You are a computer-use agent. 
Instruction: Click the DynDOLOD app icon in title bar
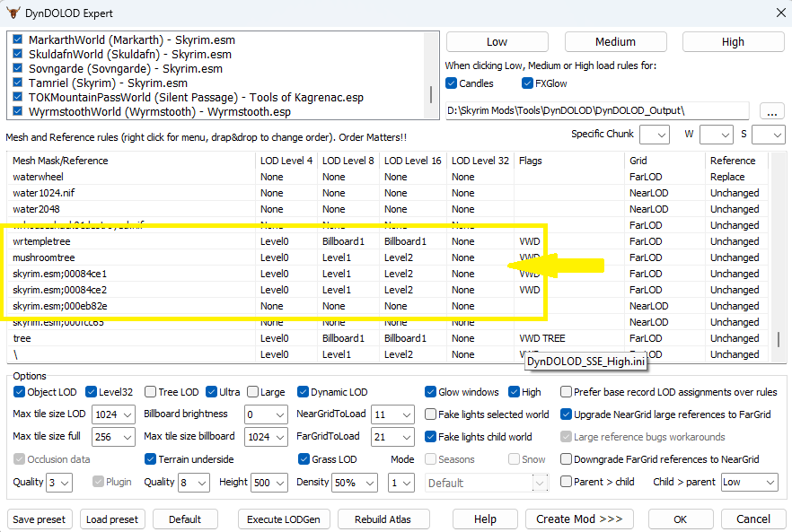[x=14, y=13]
